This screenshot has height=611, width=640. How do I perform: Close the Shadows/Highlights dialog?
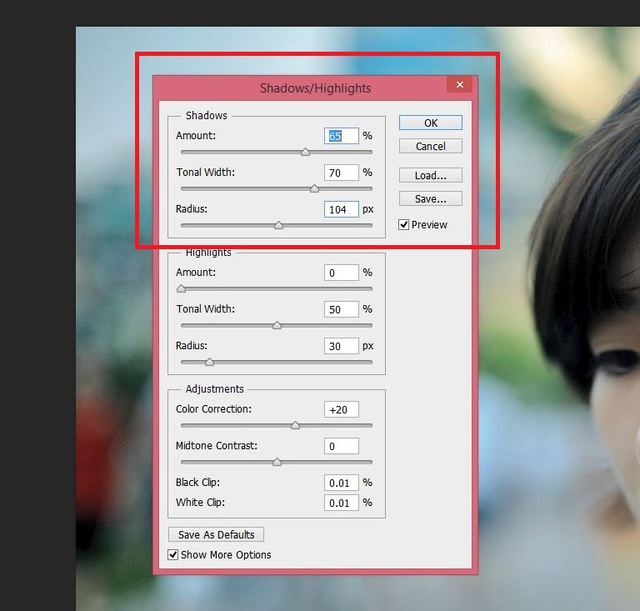point(460,84)
